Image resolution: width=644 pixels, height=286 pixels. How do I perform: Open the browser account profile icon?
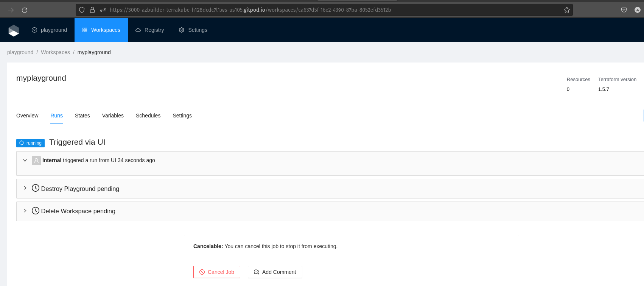coord(638,10)
